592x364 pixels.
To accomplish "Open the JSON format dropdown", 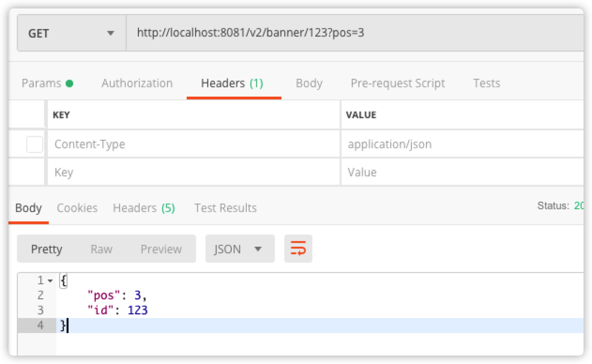I will pyautogui.click(x=240, y=249).
